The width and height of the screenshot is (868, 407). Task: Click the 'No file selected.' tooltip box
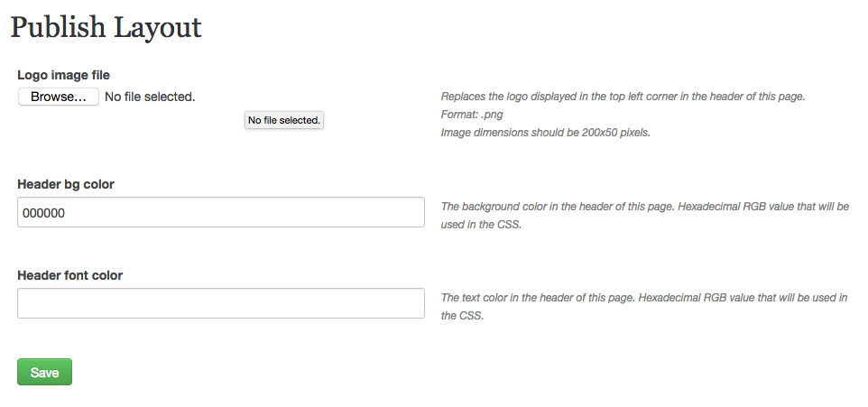tap(284, 120)
